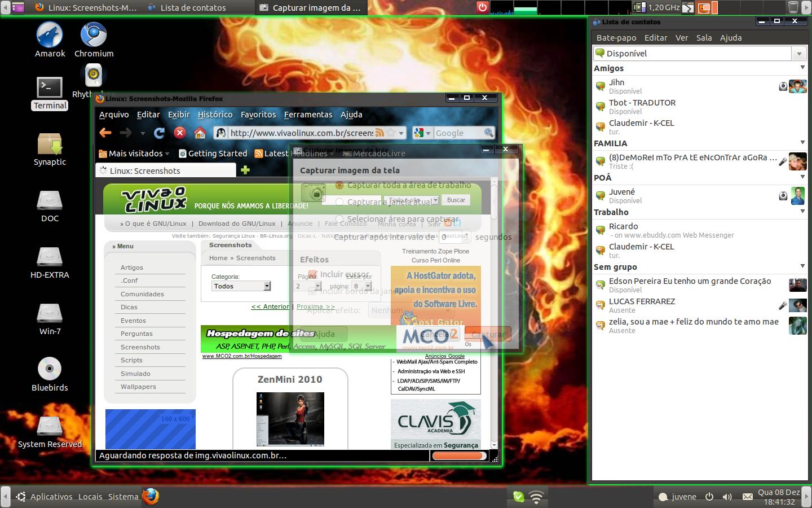Open the Ferramentas menu in Firefox
812x508 pixels.
(x=308, y=115)
